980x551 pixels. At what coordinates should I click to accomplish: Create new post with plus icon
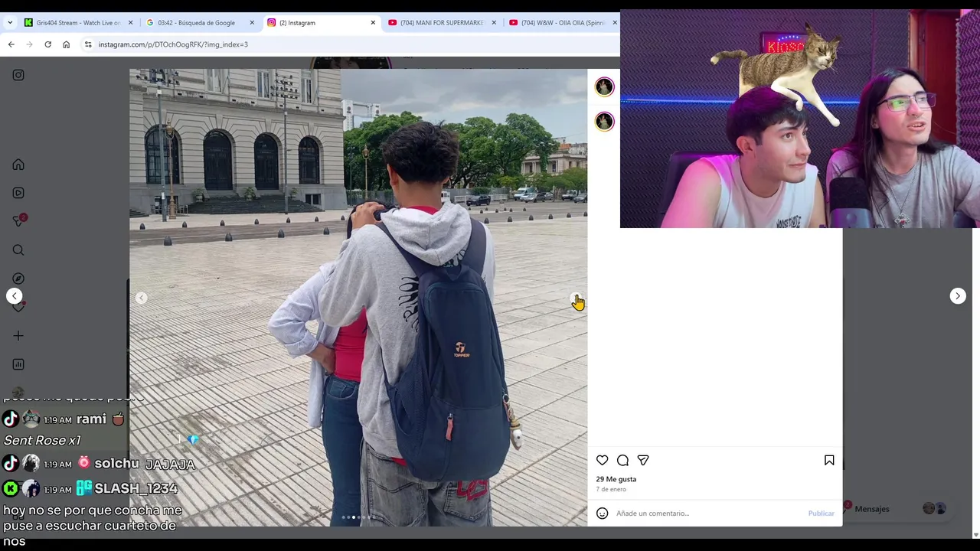pyautogui.click(x=18, y=335)
